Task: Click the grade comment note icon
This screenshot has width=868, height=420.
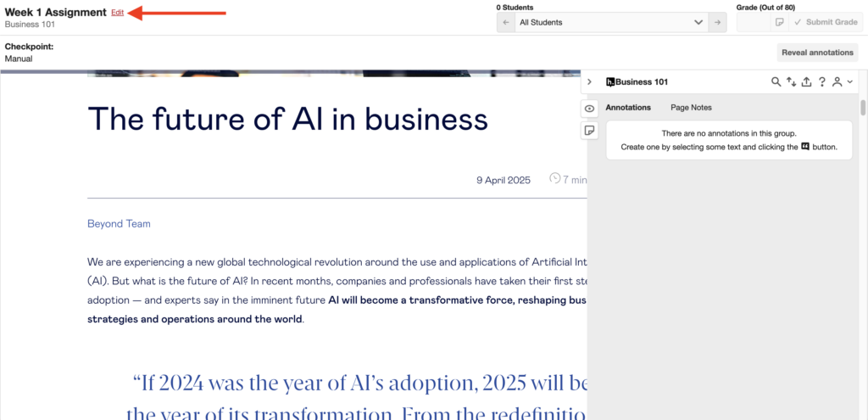Action: (780, 22)
